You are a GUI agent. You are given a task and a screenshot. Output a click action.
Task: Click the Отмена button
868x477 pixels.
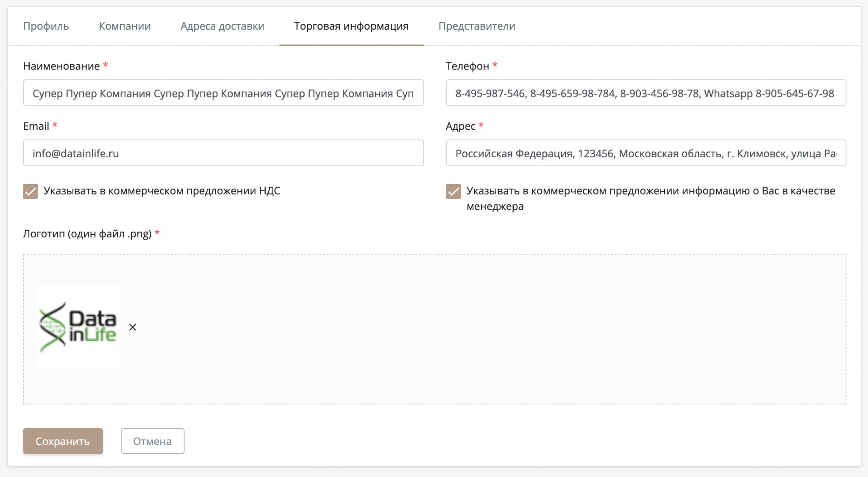coord(152,441)
